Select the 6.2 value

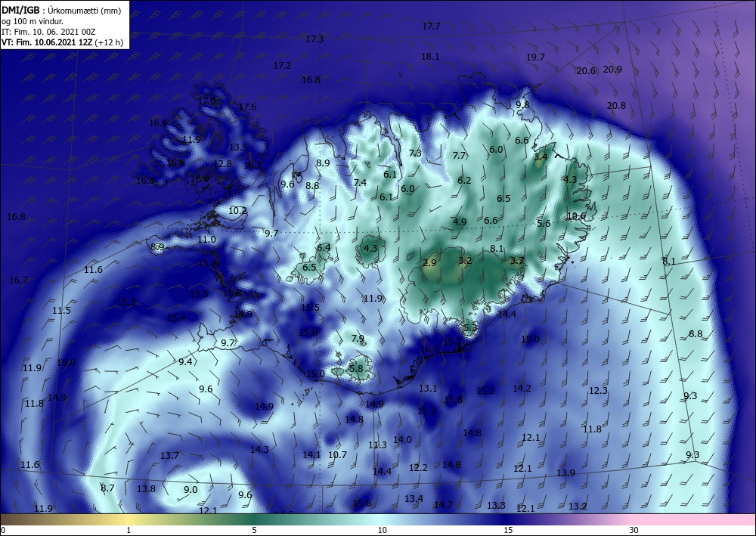pyautogui.click(x=464, y=180)
